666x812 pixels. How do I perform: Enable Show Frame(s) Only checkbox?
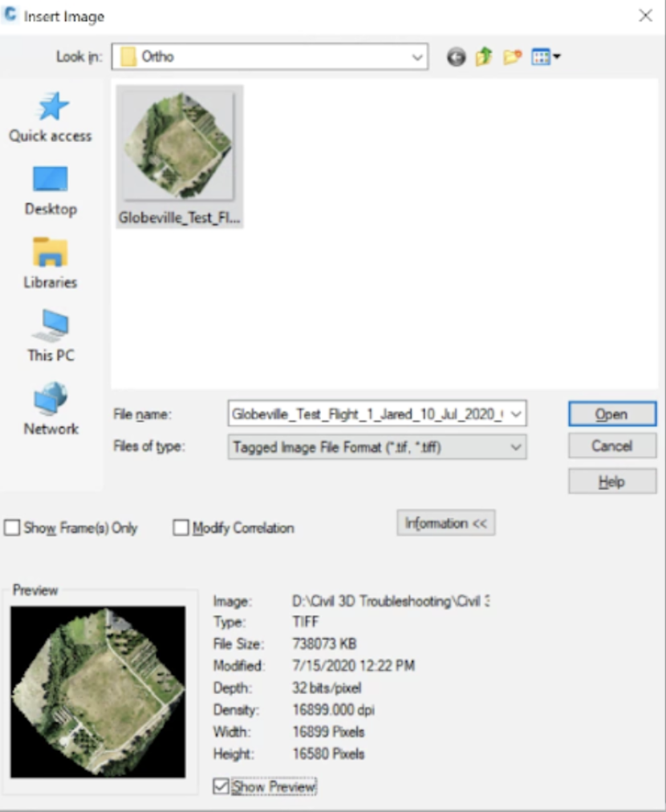[12, 528]
